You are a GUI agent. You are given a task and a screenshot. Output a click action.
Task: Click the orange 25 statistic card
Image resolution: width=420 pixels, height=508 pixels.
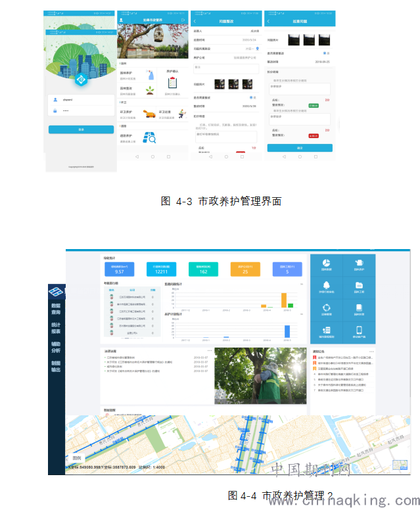pyautogui.click(x=245, y=269)
